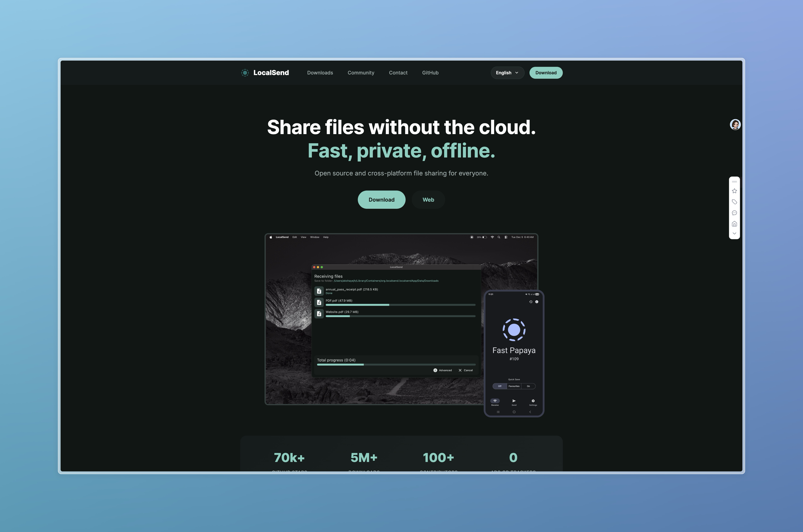This screenshot has width=803, height=532.
Task: Open the View menu in the mockup
Action: point(303,237)
